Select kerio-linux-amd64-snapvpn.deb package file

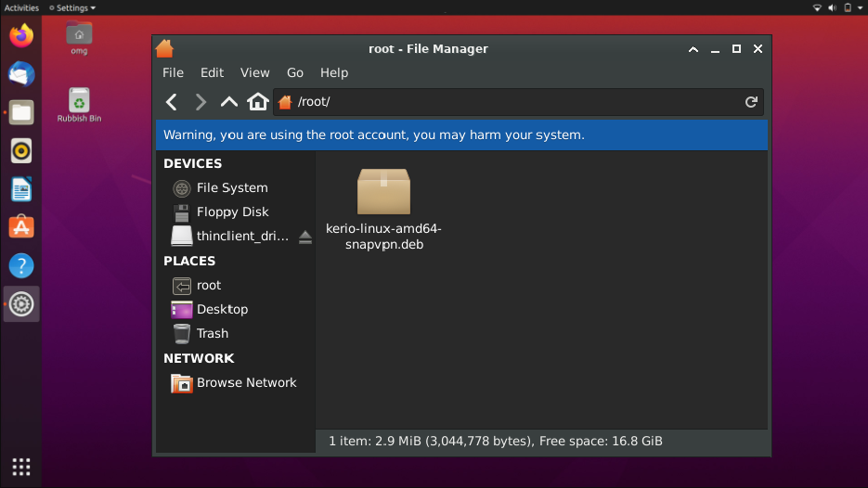(x=383, y=210)
